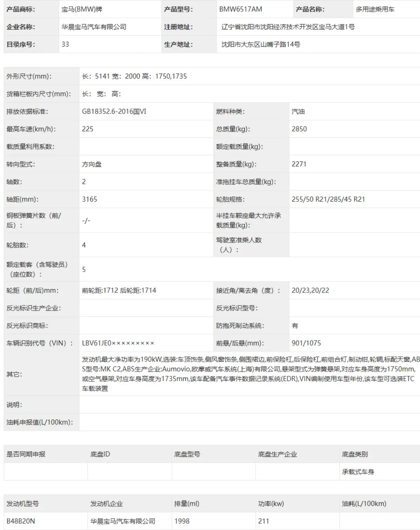Image resolution: width=420 pixels, height=530 pixels.
Task: Click the 货箱栏板内尺寸(mm) label
Action: 38,94
